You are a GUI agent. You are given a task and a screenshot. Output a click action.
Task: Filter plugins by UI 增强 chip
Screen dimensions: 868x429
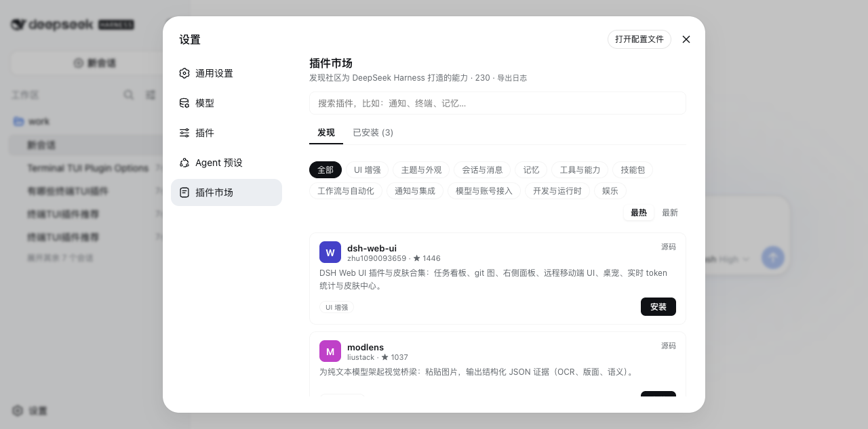pyautogui.click(x=368, y=170)
